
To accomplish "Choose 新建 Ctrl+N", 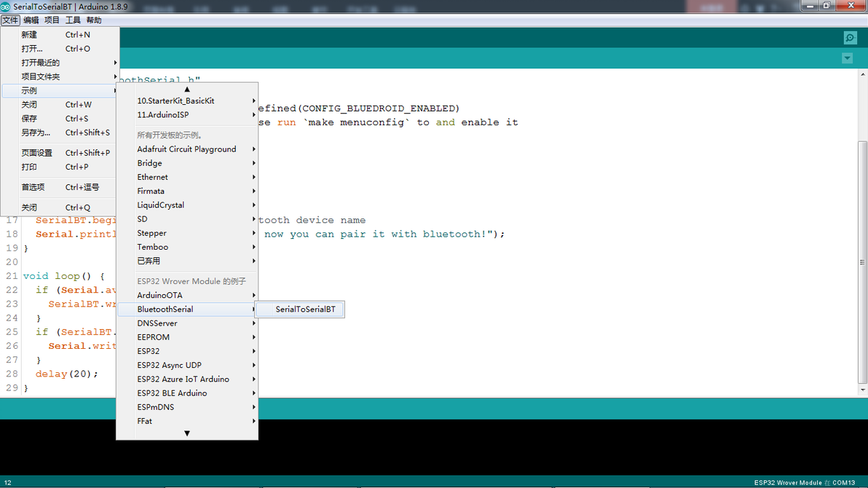I will (x=60, y=34).
